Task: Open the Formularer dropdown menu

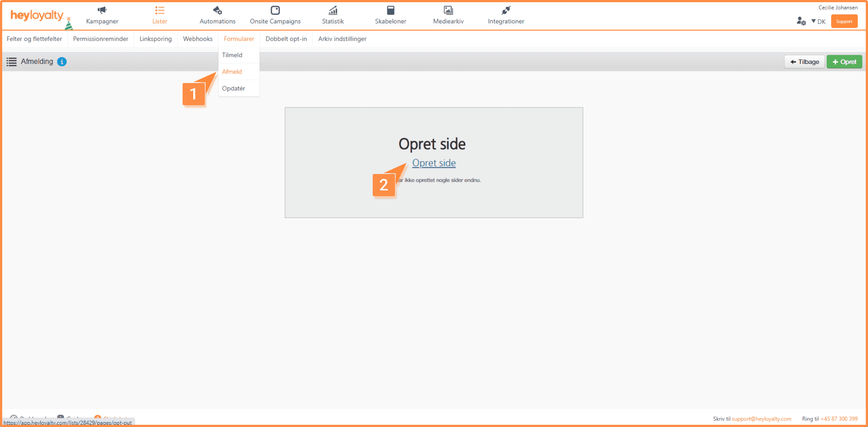Action: tap(239, 39)
